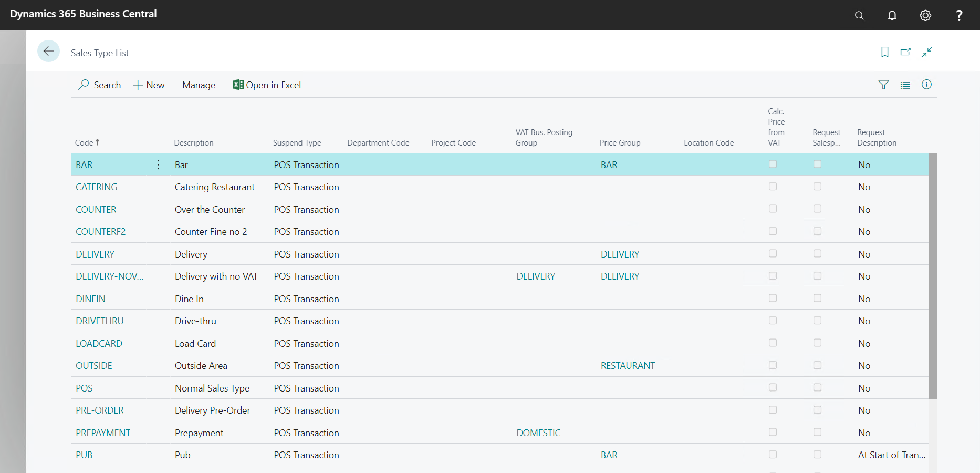Viewport: 980px width, 473px height.
Task: Select 'Outside Area' description cell
Action: tap(201, 366)
